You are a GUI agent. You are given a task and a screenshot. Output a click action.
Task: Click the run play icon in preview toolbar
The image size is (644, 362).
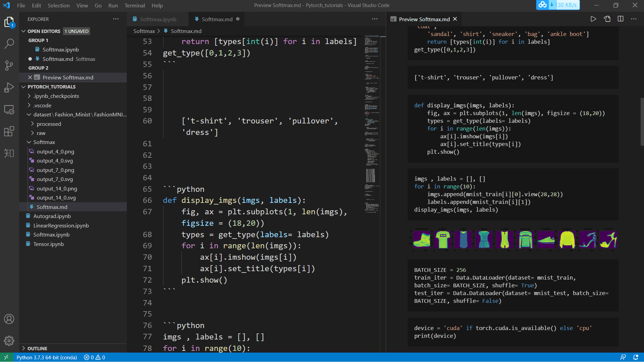(593, 19)
